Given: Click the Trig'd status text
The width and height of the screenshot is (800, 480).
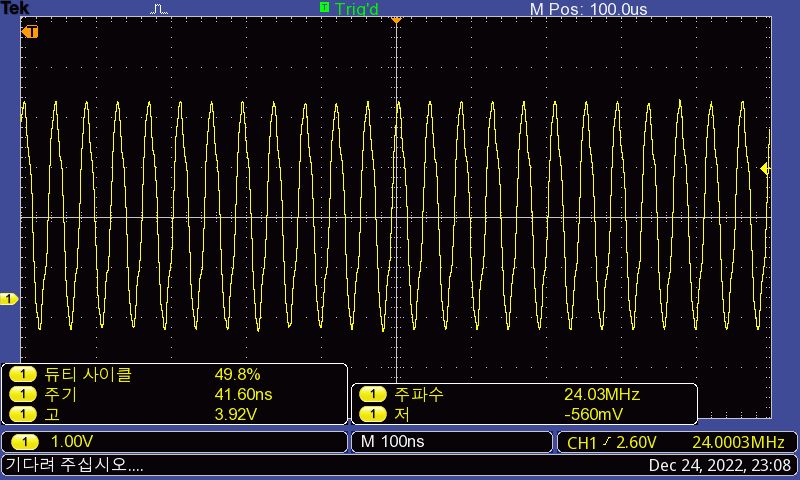Looking at the screenshot, I should click(357, 9).
